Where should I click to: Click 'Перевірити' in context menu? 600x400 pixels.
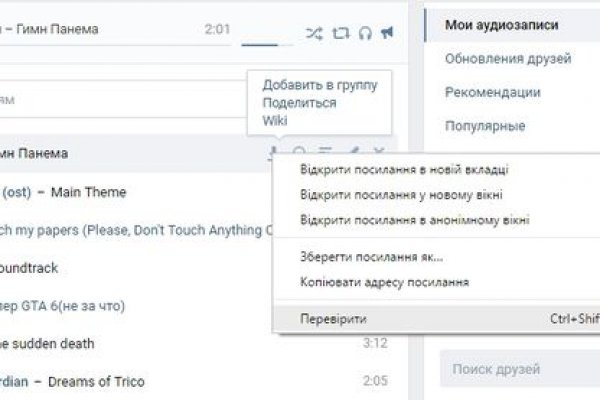(x=333, y=319)
